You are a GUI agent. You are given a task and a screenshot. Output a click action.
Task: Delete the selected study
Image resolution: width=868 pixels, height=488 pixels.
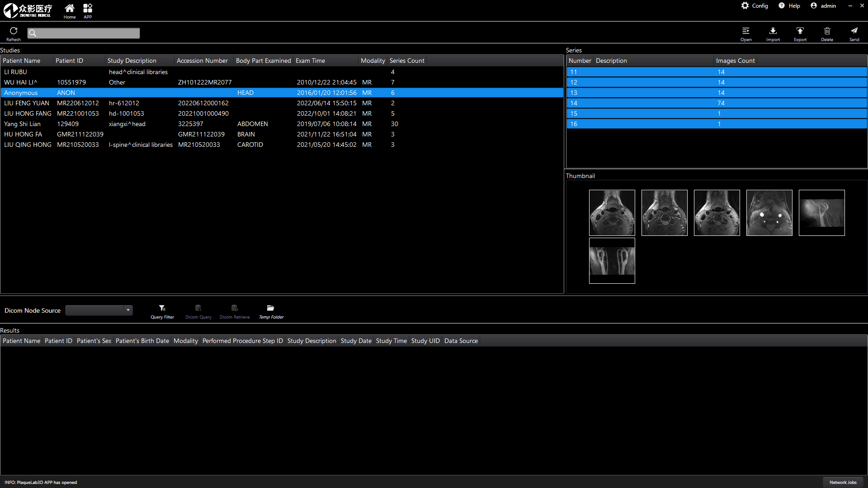click(827, 34)
